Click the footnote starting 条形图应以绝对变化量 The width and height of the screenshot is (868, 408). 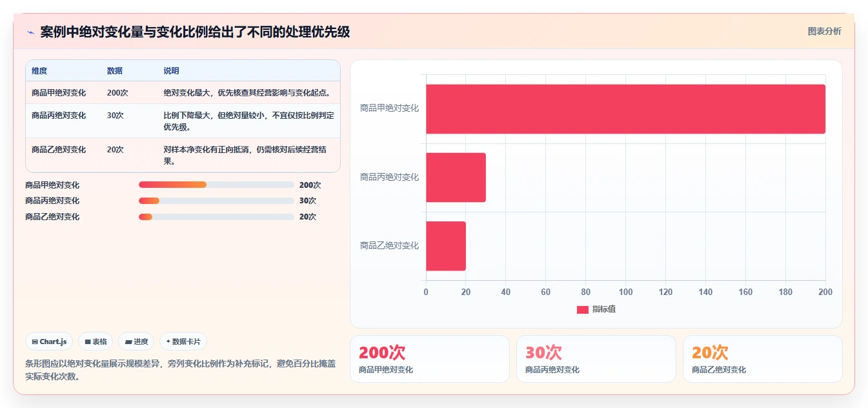181,370
